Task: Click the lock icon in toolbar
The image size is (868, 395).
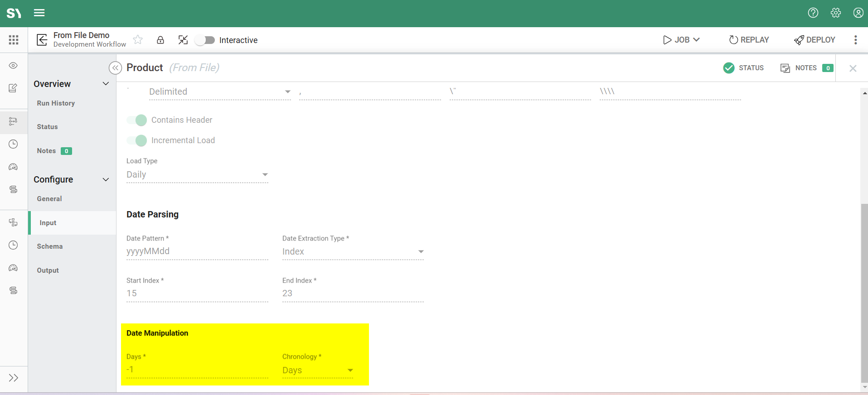Action: click(160, 40)
